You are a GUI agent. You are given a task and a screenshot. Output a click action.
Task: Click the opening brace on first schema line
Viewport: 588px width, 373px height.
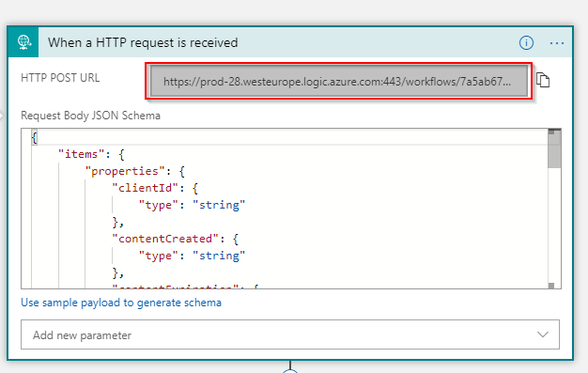[35, 138]
